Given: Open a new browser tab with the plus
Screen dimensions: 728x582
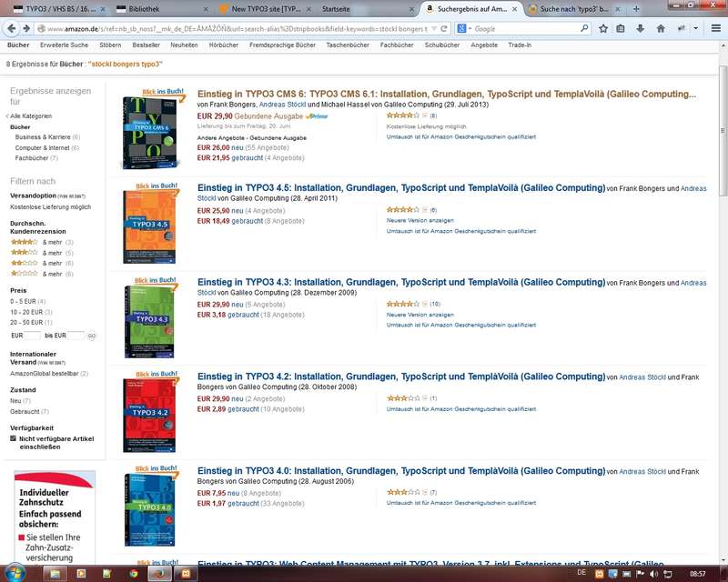Looking at the screenshot, I should pos(636,9).
